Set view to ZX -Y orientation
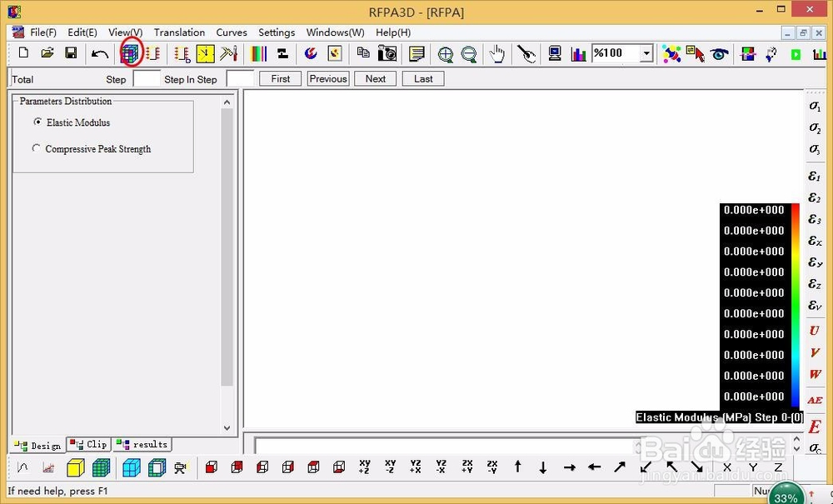 click(x=492, y=467)
